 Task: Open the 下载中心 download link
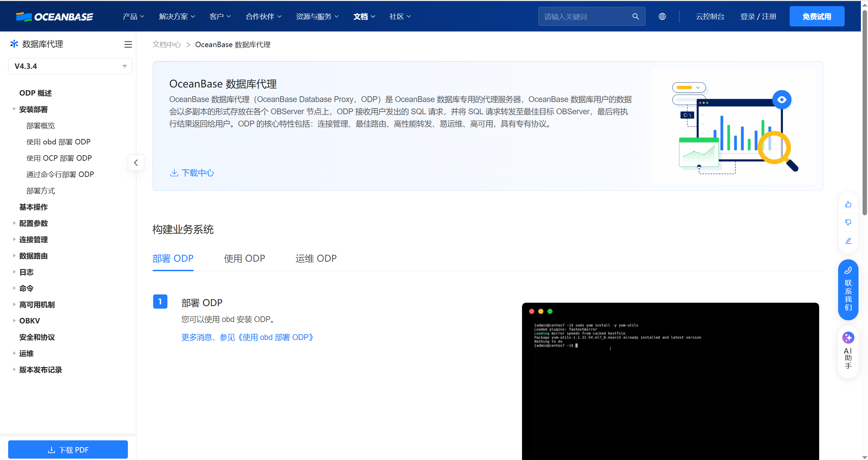tap(192, 173)
